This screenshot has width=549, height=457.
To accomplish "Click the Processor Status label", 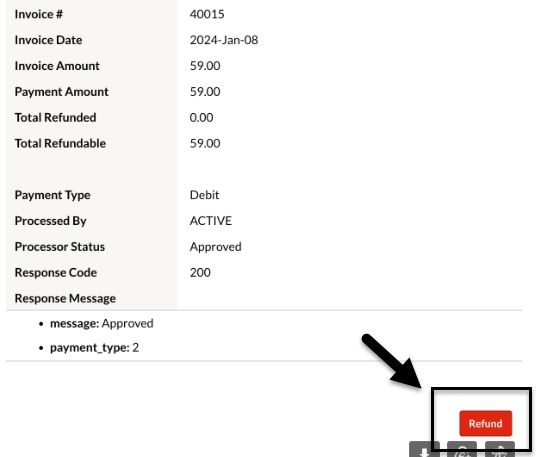I will click(60, 247).
